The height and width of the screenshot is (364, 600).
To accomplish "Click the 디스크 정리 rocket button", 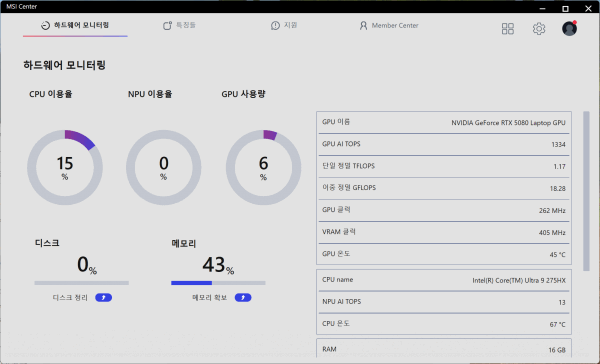I will 103,297.
